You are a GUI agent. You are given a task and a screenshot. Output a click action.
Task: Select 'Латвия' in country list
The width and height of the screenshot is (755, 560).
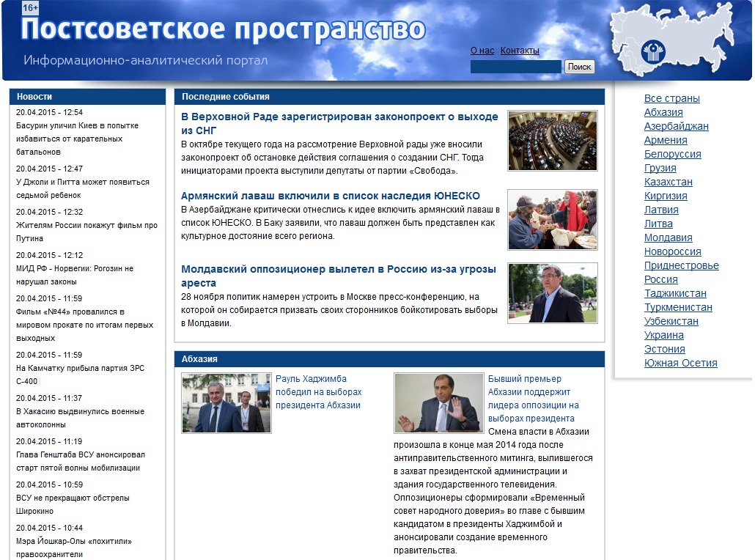661,210
